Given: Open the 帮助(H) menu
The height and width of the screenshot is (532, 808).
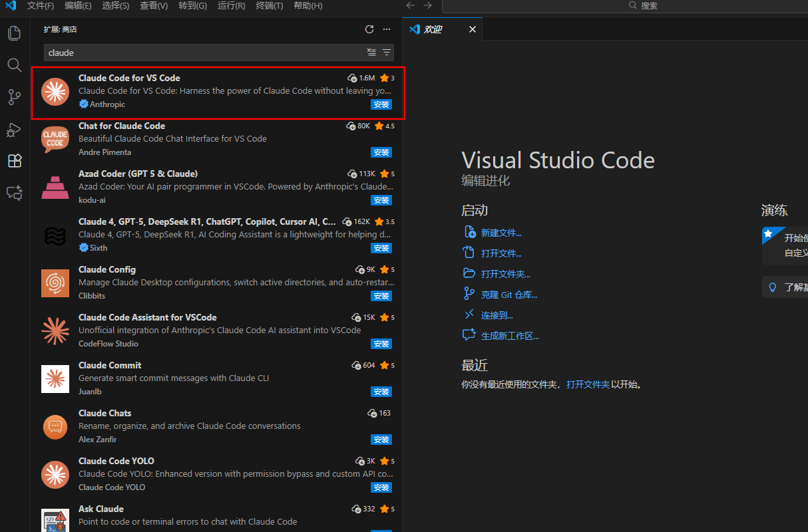Looking at the screenshot, I should (x=308, y=5).
